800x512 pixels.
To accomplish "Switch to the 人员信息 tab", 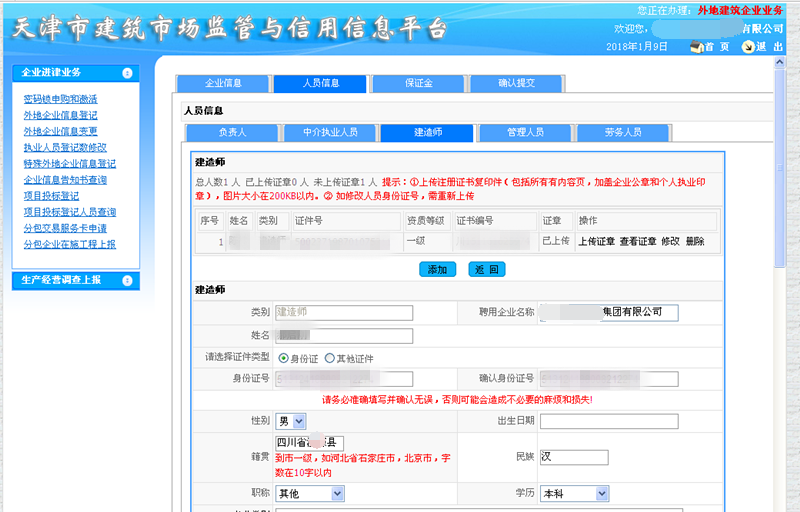I will pos(320,83).
